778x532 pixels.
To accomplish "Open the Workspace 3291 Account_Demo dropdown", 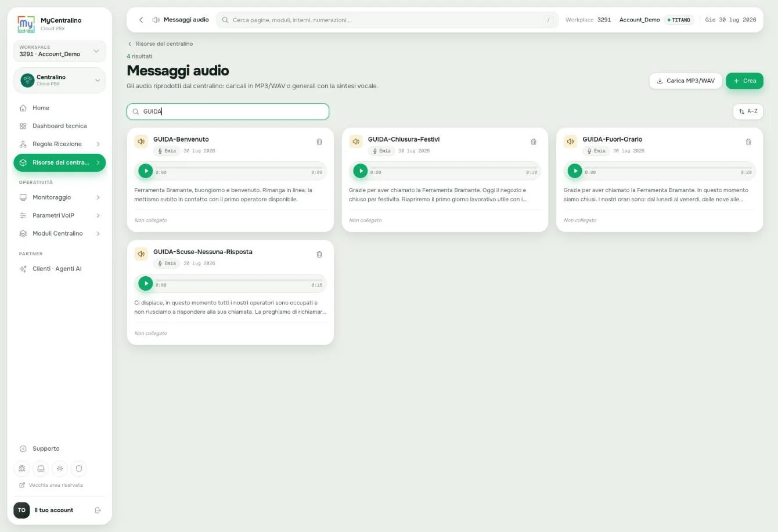I will pos(59,51).
